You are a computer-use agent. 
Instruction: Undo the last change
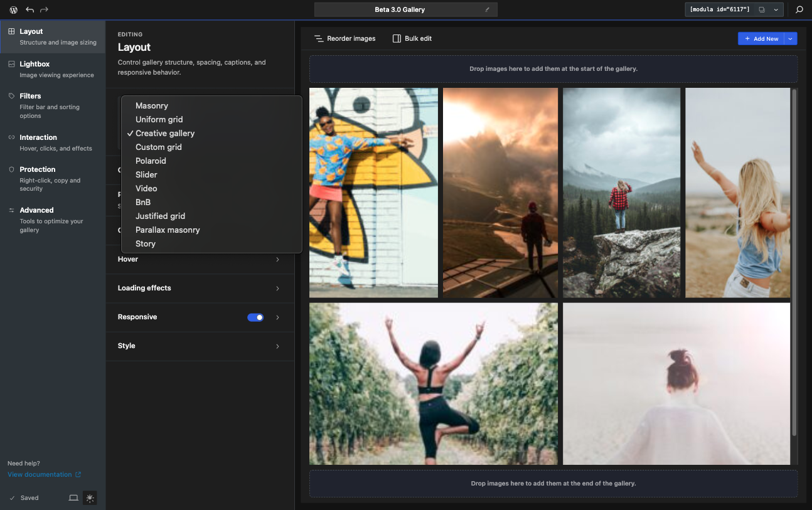29,10
